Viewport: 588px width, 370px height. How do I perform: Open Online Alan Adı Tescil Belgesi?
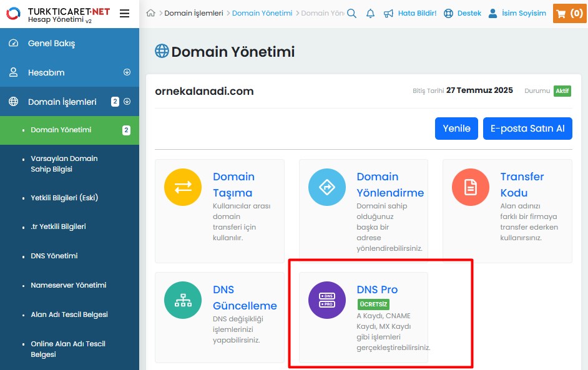(68, 349)
